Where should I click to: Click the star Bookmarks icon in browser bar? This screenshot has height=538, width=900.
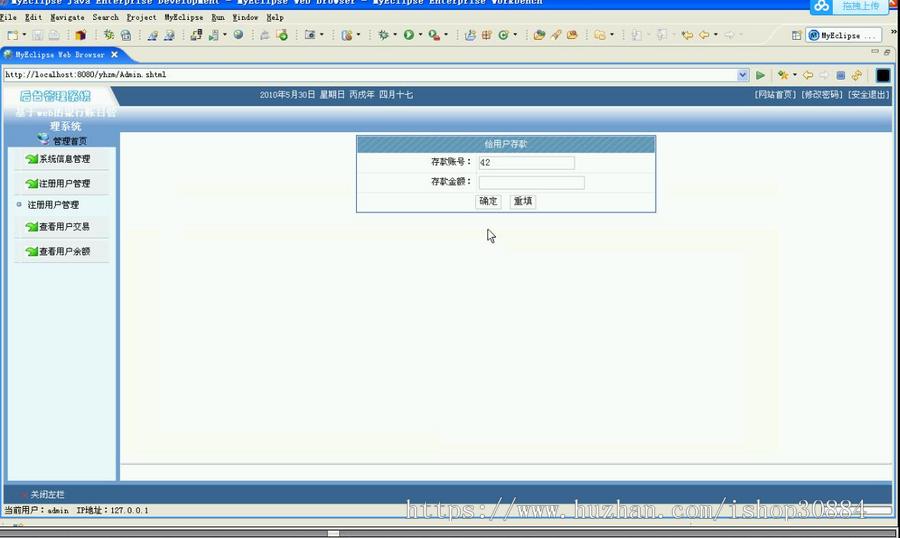(x=783, y=75)
